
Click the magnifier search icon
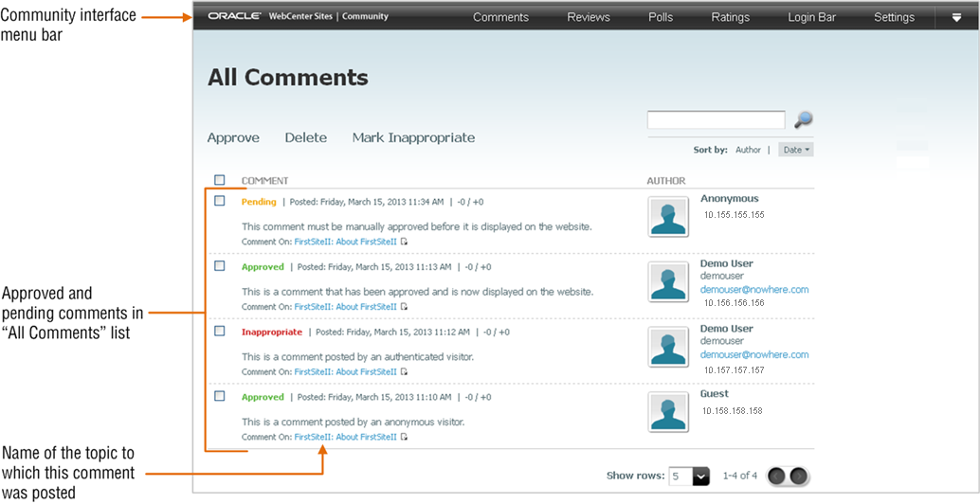pos(803,119)
